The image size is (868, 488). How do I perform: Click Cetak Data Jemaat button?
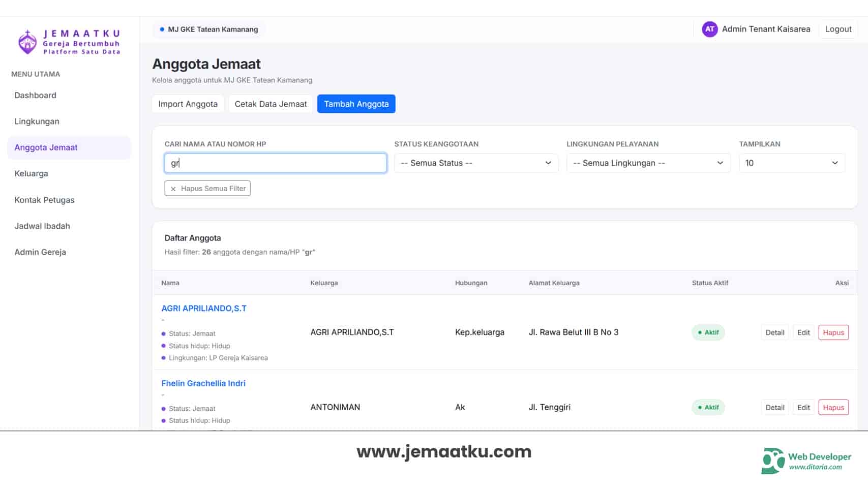click(x=271, y=104)
